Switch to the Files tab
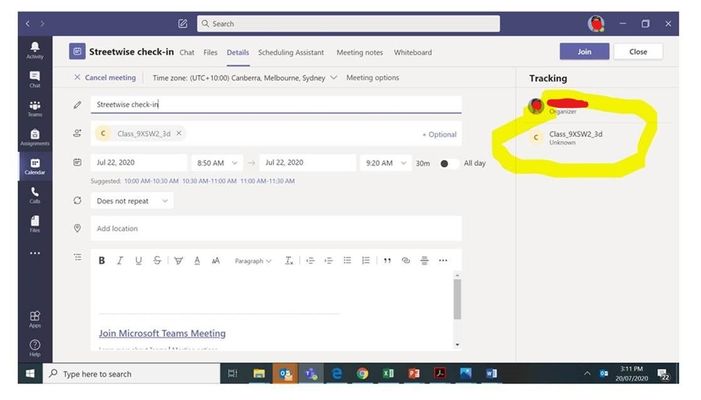This screenshot has height=400, width=701. 210,52
